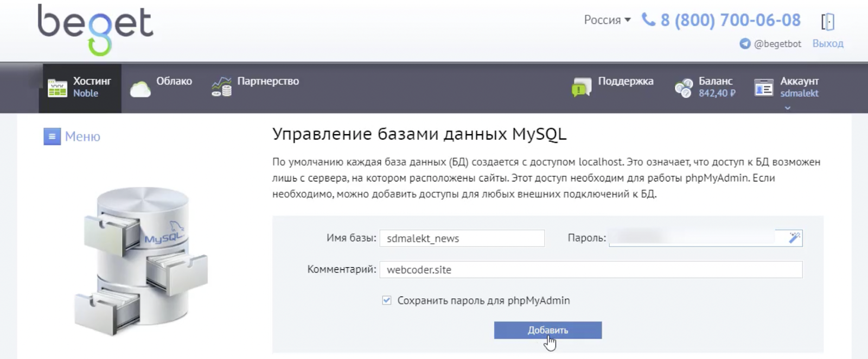The image size is (868, 359).
Task: Click the beget logo
Action: pyautogui.click(x=95, y=29)
